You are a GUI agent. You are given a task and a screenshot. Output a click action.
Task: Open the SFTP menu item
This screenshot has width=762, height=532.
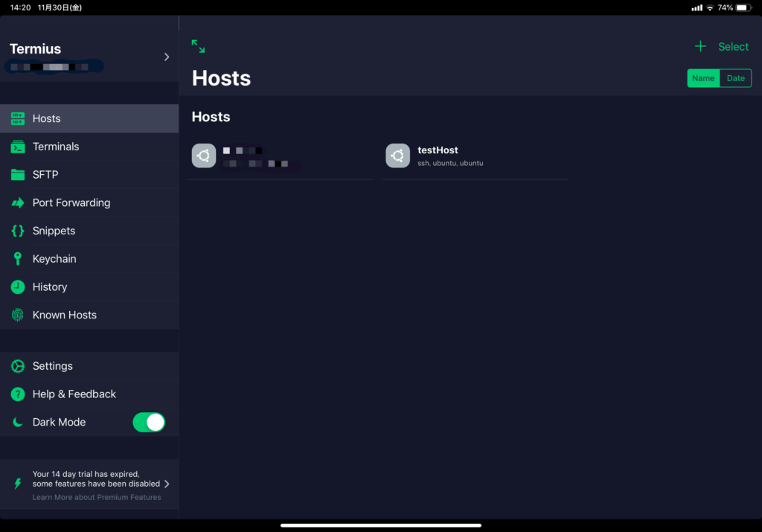89,174
